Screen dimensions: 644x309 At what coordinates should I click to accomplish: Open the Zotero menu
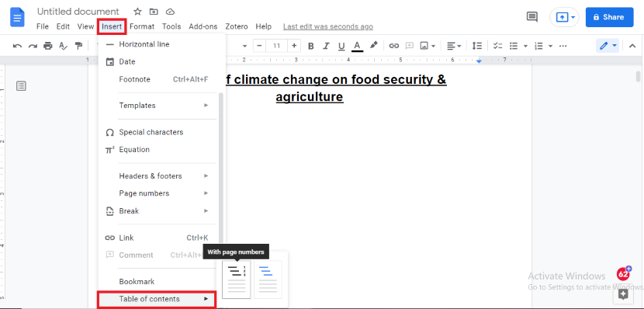[x=236, y=26]
